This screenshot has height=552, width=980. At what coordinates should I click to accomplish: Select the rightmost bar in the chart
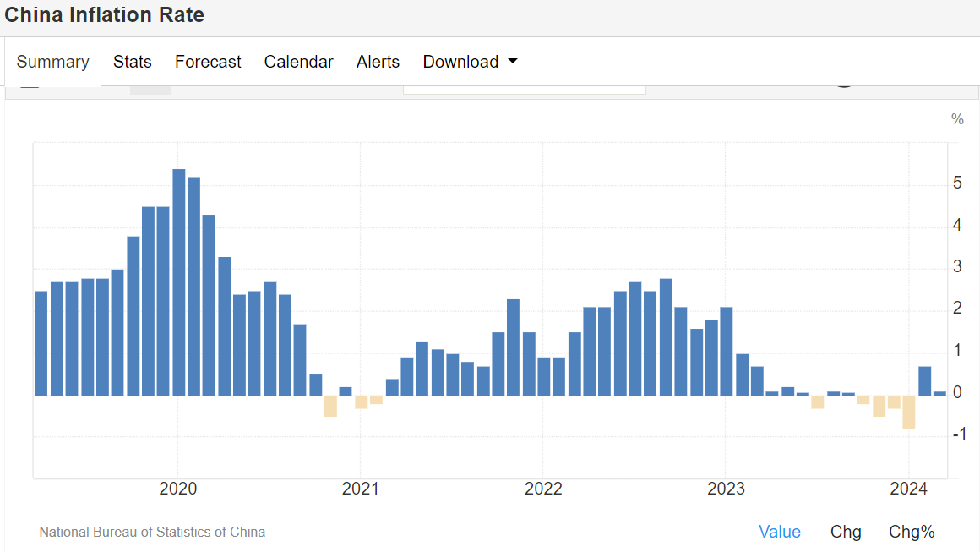(x=939, y=393)
